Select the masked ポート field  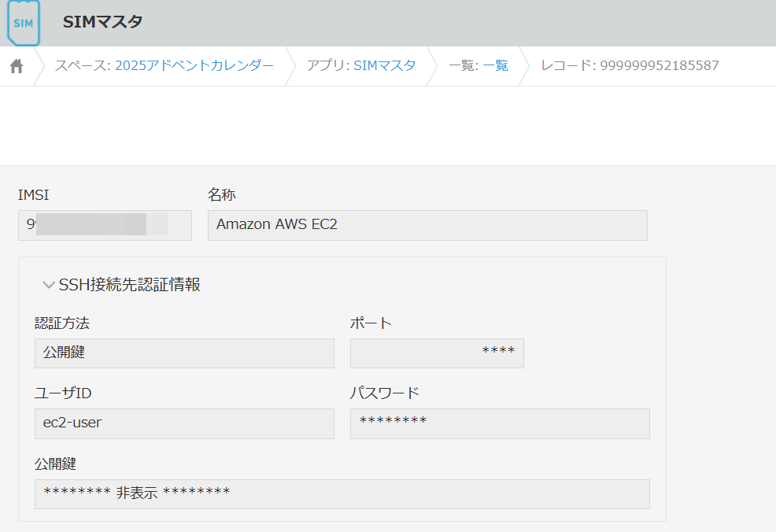[x=437, y=353]
